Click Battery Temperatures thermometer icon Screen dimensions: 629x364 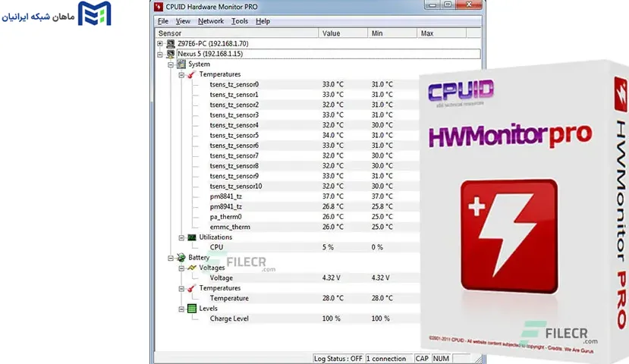tap(192, 288)
